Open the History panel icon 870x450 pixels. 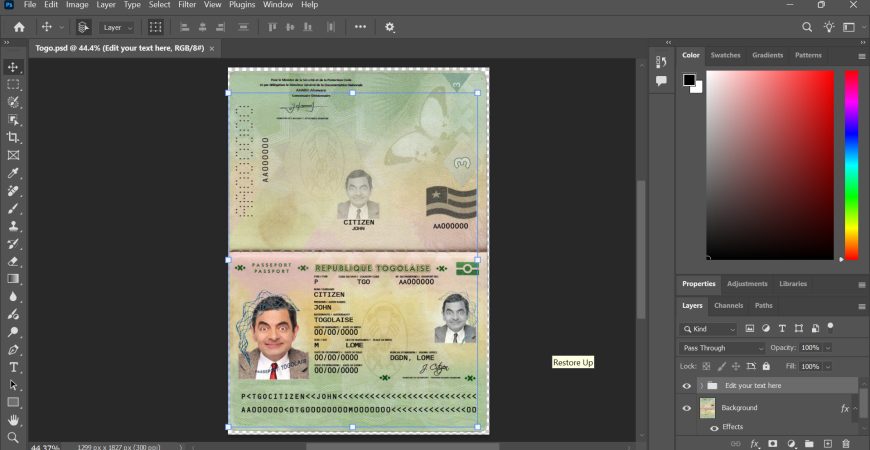[661, 62]
